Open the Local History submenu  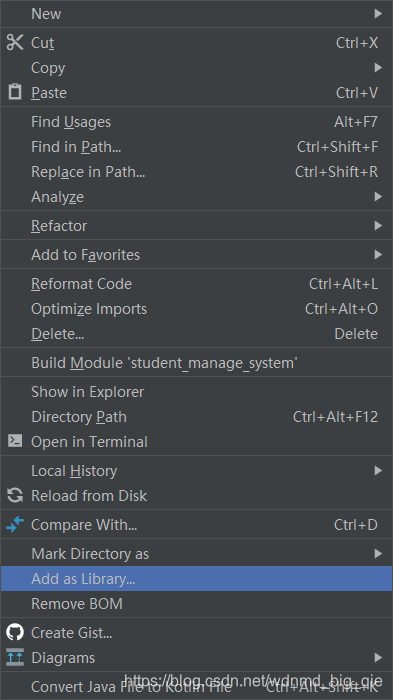(x=196, y=471)
